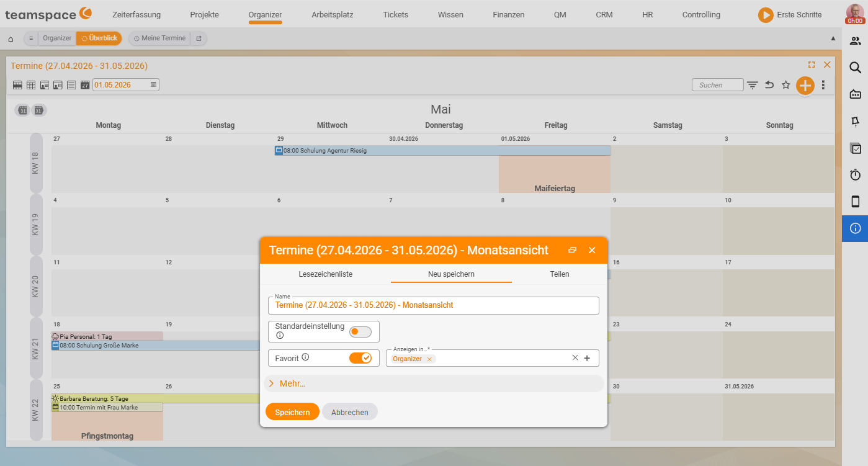Image resolution: width=868 pixels, height=466 pixels.
Task: Open the Pia Personal: 1 Tag entry
Action: (107, 336)
